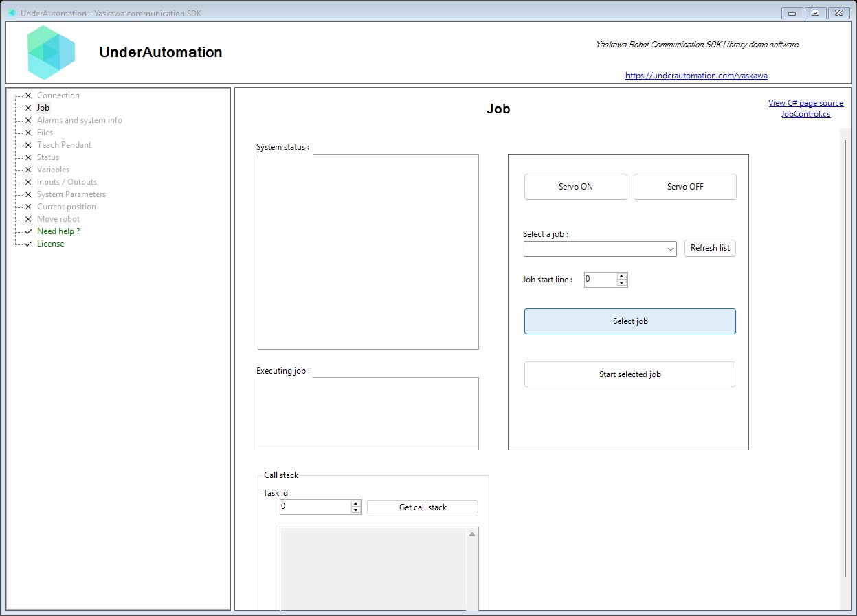Click the Get call stack button
857x616 pixels.
coord(423,507)
